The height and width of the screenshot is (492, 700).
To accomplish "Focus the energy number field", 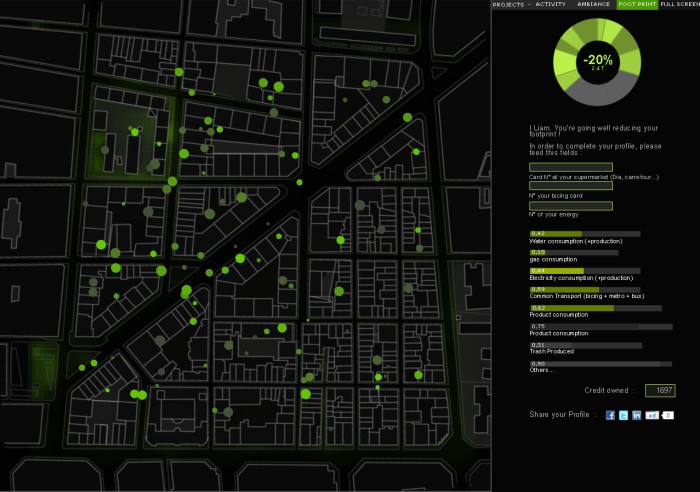I will click(x=571, y=206).
